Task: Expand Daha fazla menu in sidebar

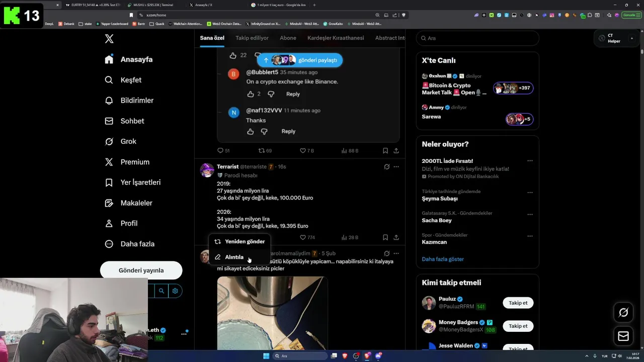Action: 130,244
